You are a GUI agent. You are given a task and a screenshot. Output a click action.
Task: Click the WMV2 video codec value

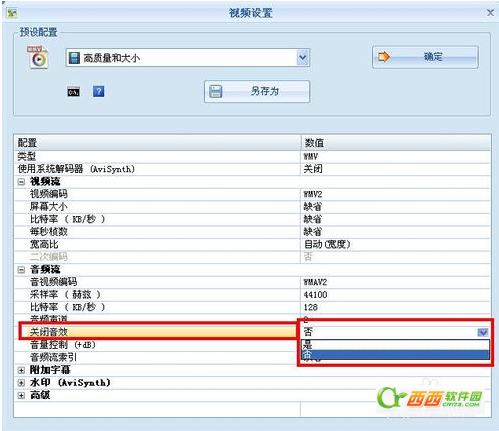click(x=396, y=194)
